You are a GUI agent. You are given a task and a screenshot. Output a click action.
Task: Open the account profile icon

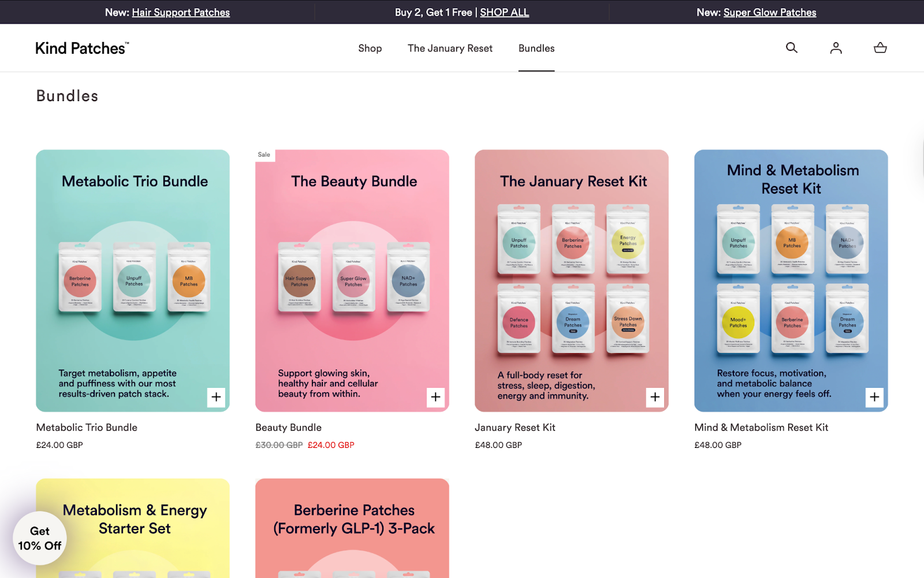click(x=836, y=48)
